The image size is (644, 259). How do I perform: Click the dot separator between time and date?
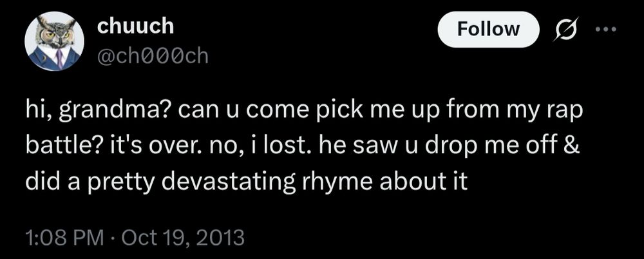tap(113, 238)
